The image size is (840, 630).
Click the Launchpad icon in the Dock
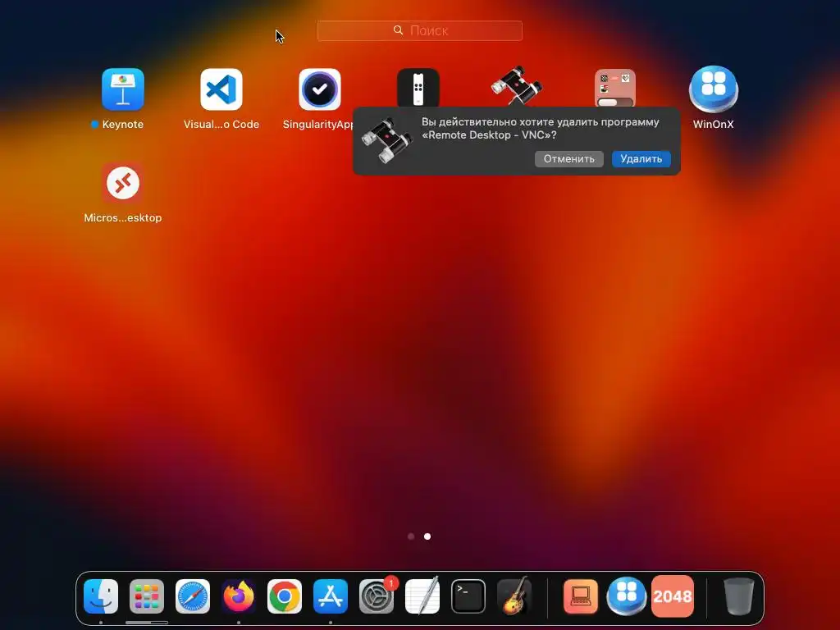[x=147, y=596]
